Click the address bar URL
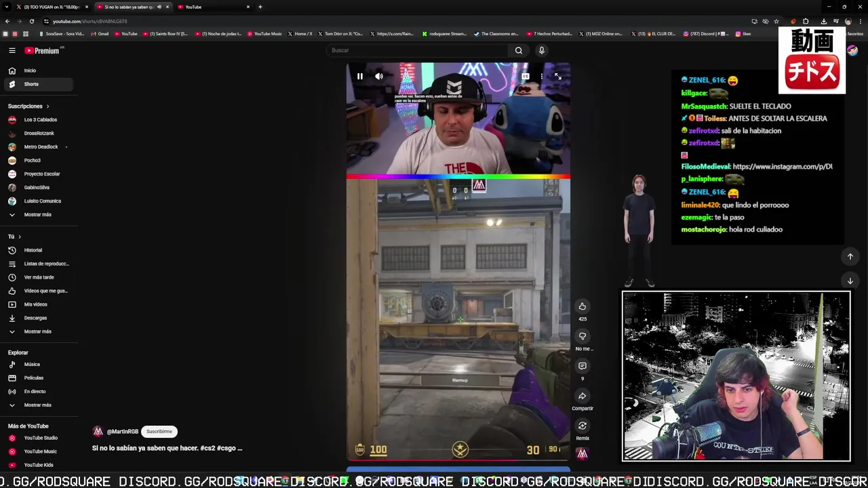The height and width of the screenshot is (488, 868). 90,21
